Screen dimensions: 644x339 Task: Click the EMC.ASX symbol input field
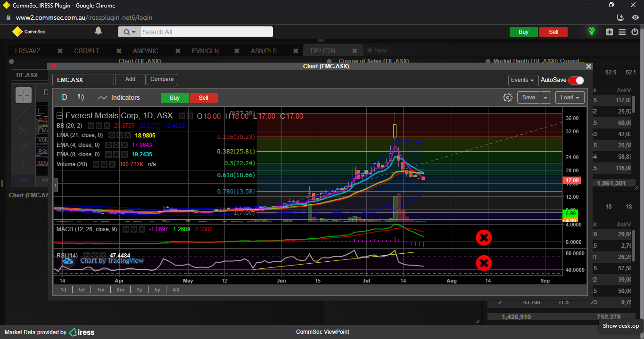[x=83, y=80]
